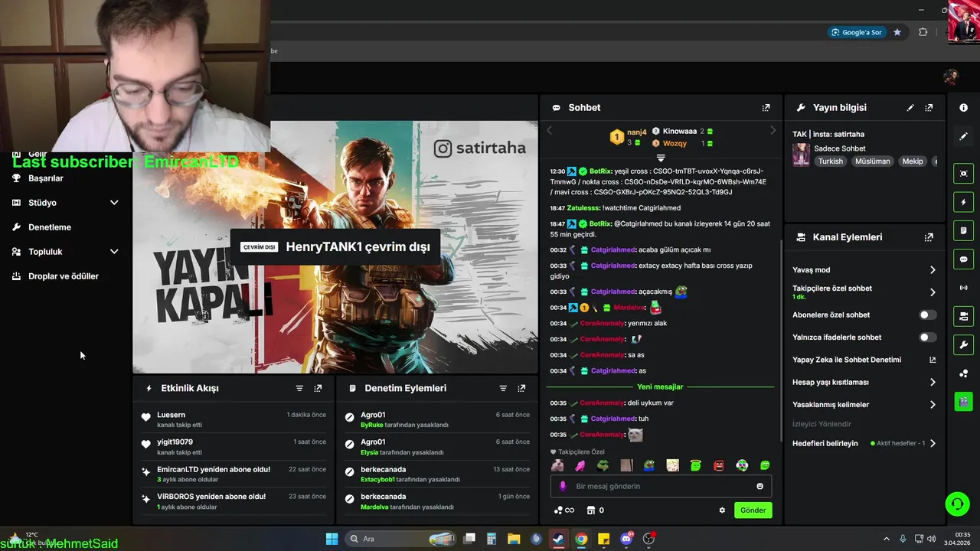Open the green headset support button
Viewport: 980px width, 551px height.
click(957, 504)
